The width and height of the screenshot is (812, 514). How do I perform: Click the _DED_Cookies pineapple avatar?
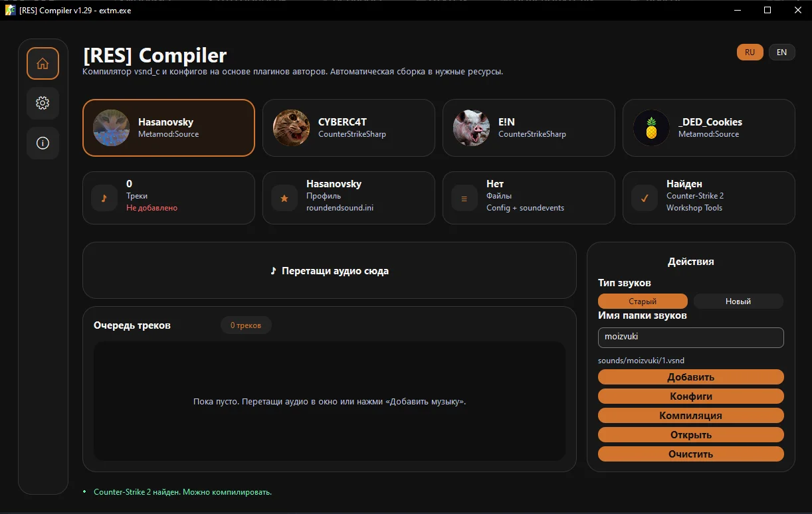pyautogui.click(x=651, y=128)
